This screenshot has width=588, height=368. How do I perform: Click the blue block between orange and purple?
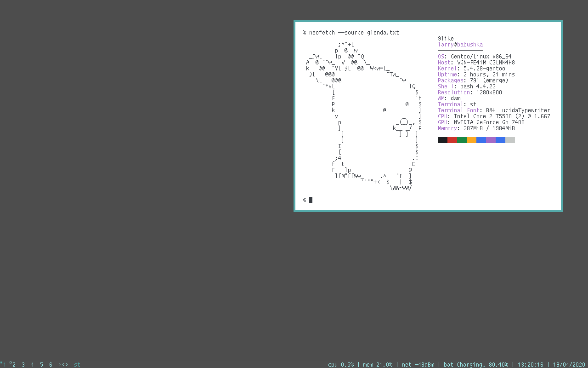[x=481, y=140]
